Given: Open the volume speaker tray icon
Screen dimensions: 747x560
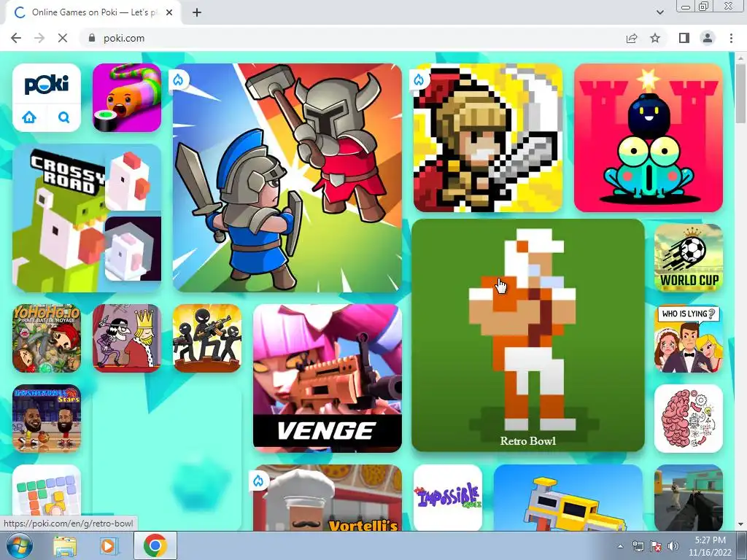Looking at the screenshot, I should coord(673,546).
